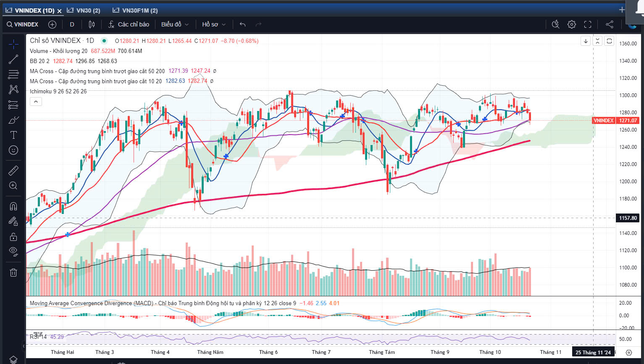
Task: Click Tháng 6 on the time axis
Action: 268,352
